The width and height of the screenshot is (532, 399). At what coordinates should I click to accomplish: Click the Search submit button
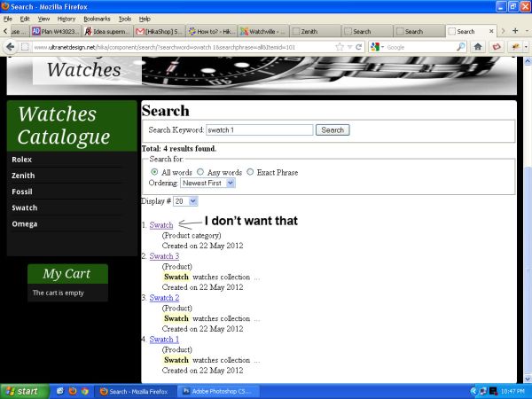tap(332, 130)
